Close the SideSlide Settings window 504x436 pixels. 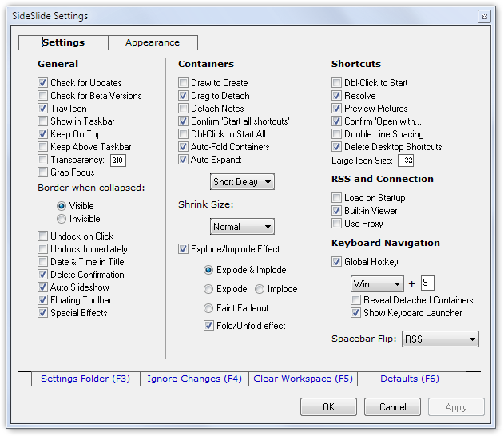tap(484, 17)
